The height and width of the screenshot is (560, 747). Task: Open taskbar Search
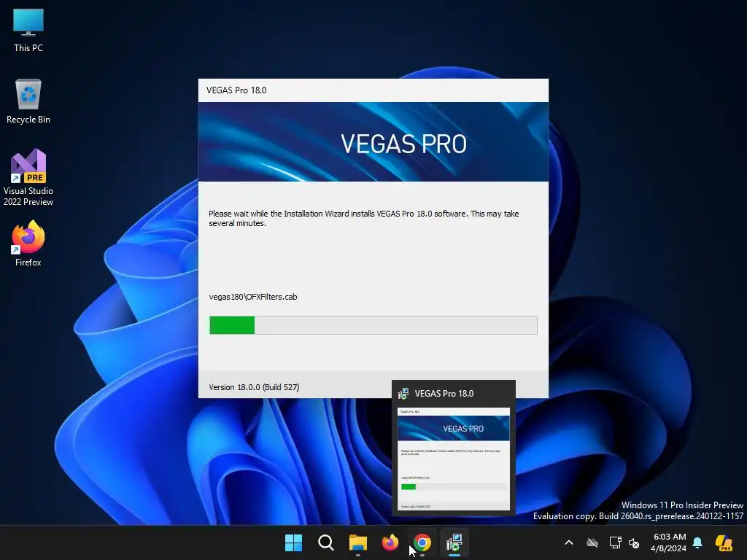pos(326,542)
